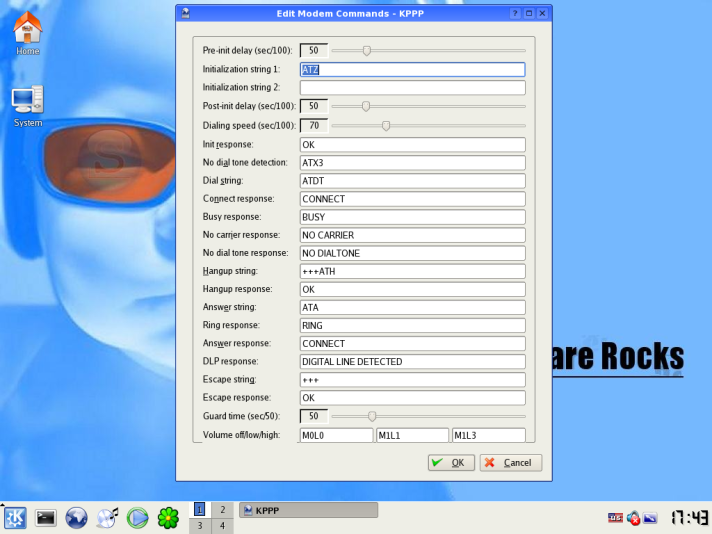Image resolution: width=712 pixels, height=534 pixels.
Task: Switch to virtual desktop 3
Action: click(x=200, y=526)
